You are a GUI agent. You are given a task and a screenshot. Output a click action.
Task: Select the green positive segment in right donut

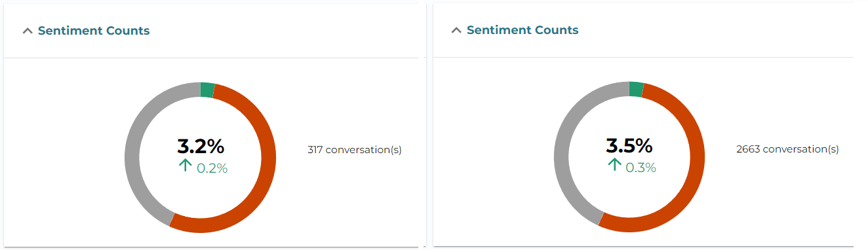click(x=637, y=90)
